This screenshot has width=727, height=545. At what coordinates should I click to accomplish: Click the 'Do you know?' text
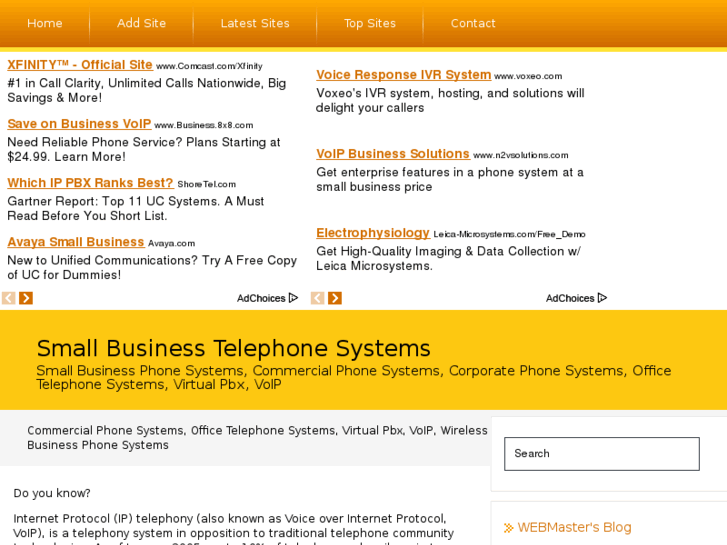[x=52, y=493]
